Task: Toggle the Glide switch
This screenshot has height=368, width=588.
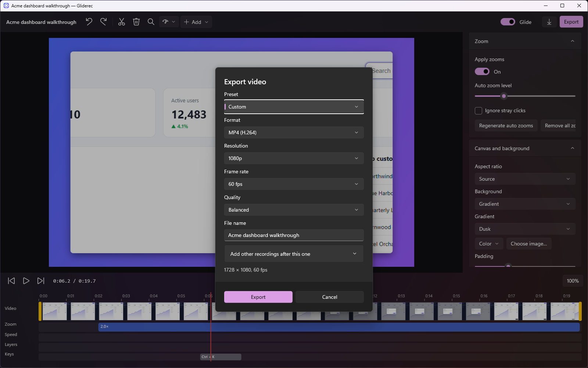Action: point(508,22)
